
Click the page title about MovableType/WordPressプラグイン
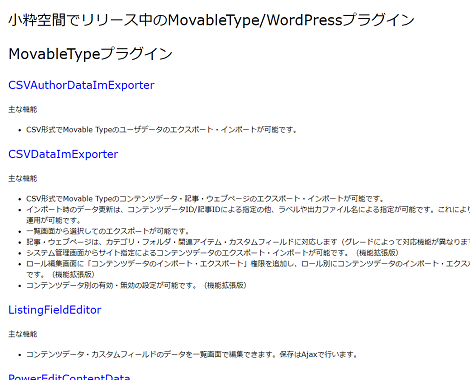[211, 20]
